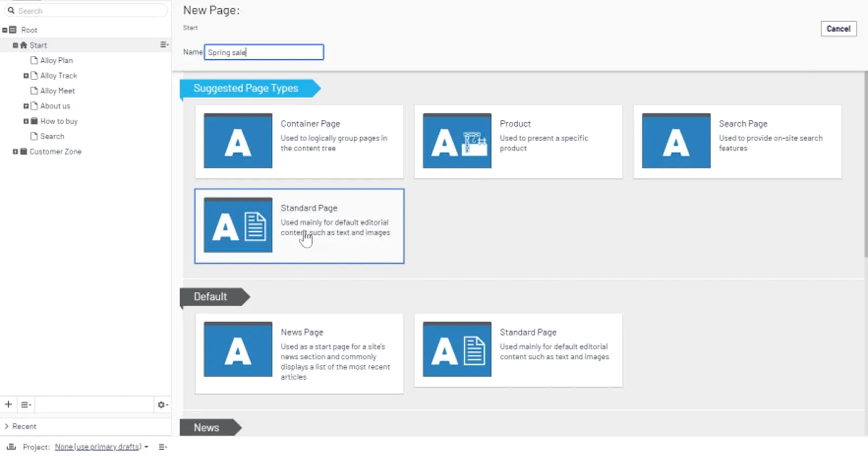Expand the Alloy Track node

coord(26,75)
